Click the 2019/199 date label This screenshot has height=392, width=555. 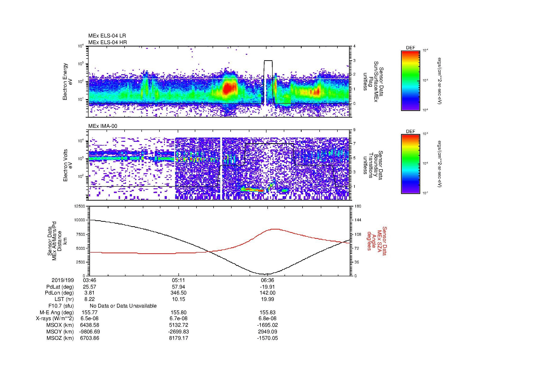click(63, 280)
